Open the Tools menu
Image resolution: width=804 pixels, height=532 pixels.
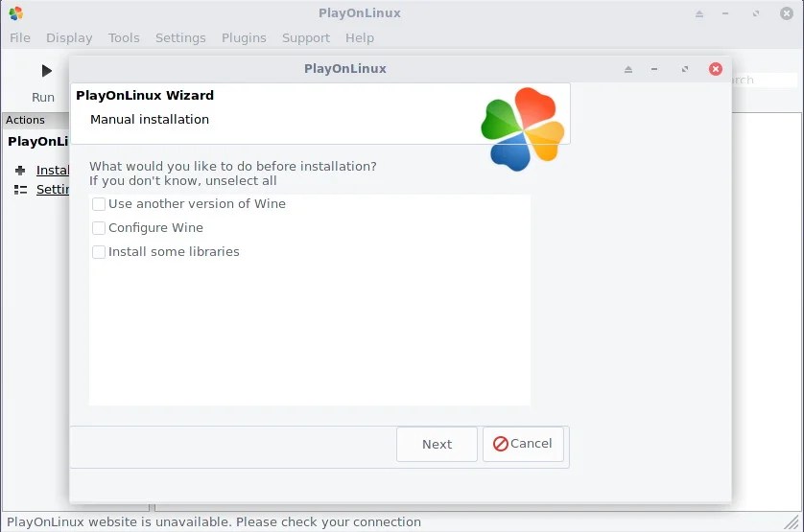(124, 38)
